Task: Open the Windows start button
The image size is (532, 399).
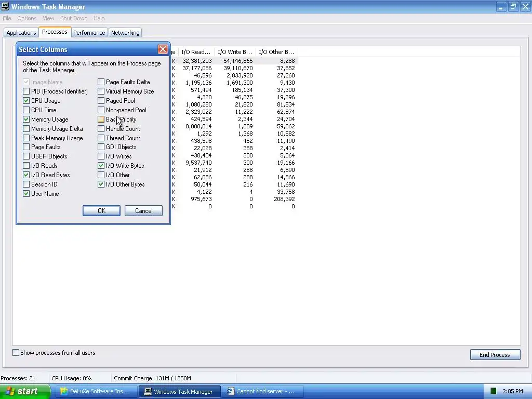Action: [25, 391]
